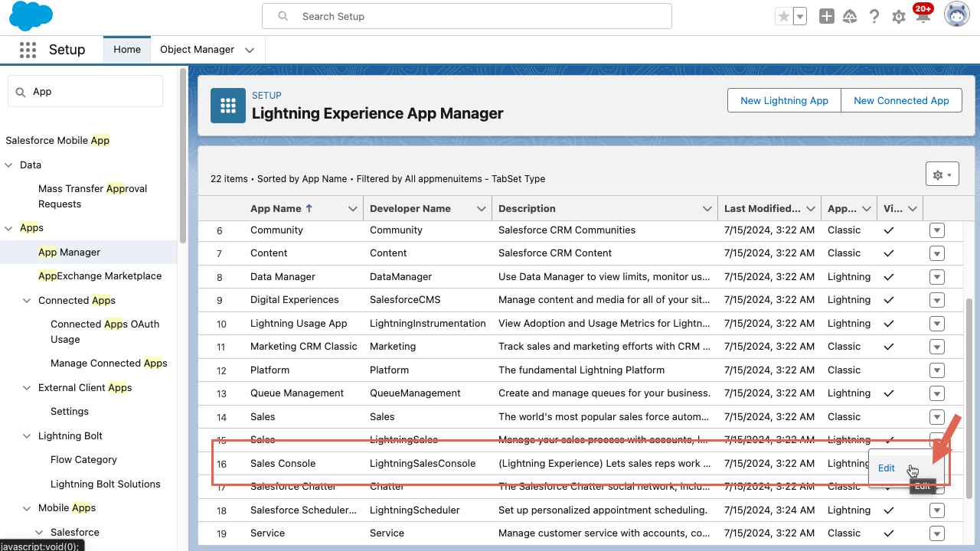
Task: Open Mass Transfer Approval Requests
Action: 93,196
